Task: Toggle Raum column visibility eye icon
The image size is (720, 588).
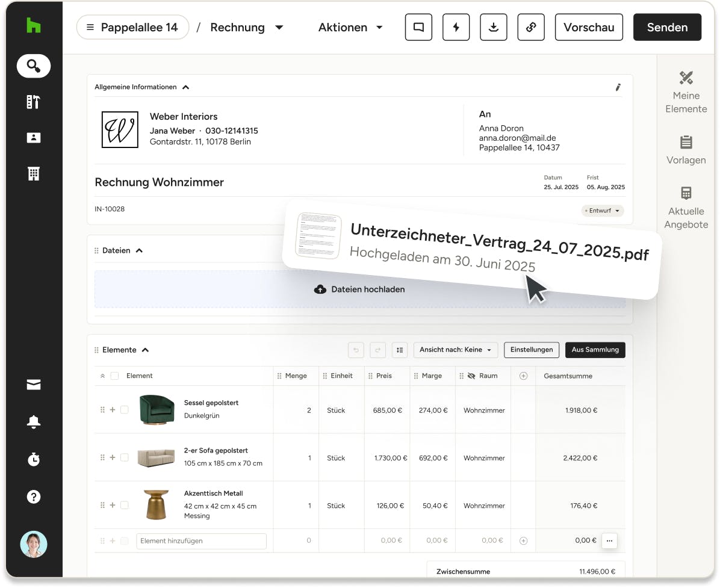Action: (471, 376)
